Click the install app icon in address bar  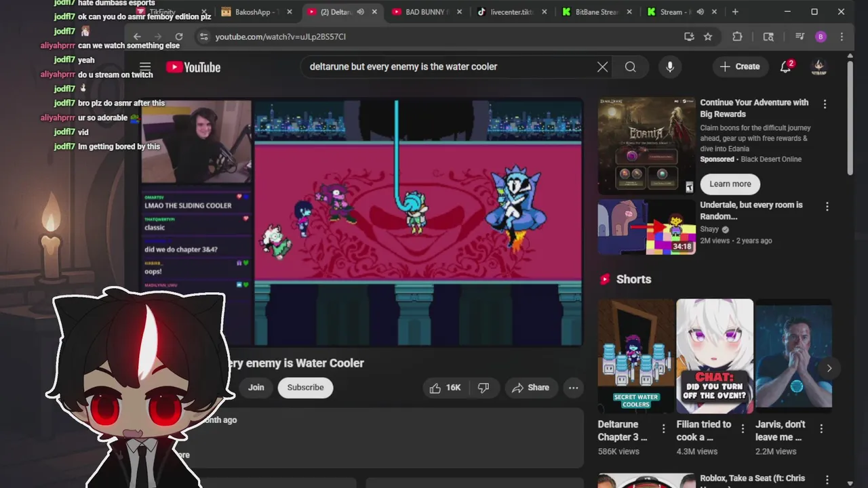point(689,37)
